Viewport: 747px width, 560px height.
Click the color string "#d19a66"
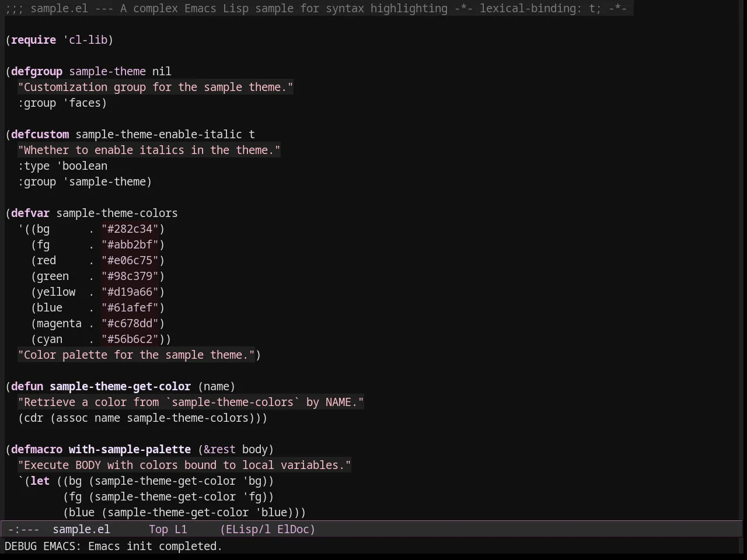pos(130,292)
